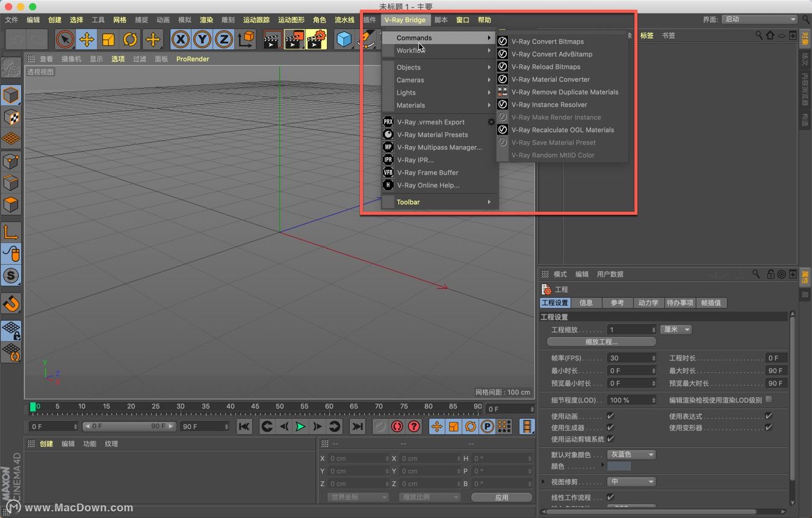The image size is (812, 518).
Task: Open Render Settings with the gear clapperboard icon
Action: click(316, 40)
